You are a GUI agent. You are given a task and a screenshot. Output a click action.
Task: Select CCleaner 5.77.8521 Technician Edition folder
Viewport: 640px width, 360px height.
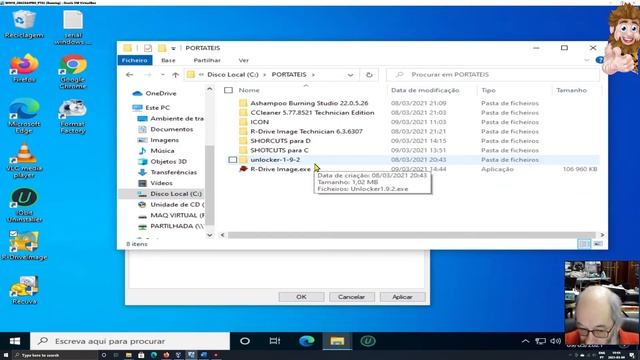pos(312,113)
